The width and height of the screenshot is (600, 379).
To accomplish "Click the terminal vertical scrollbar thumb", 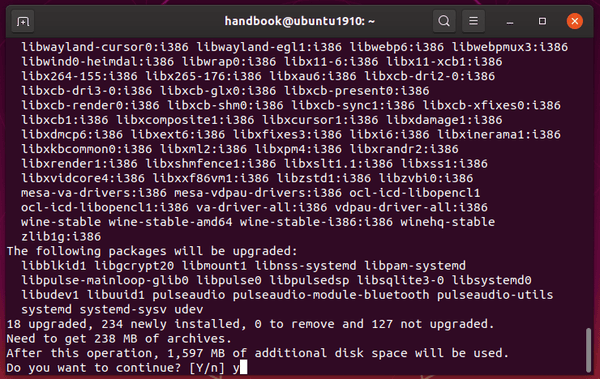I will pos(589,350).
